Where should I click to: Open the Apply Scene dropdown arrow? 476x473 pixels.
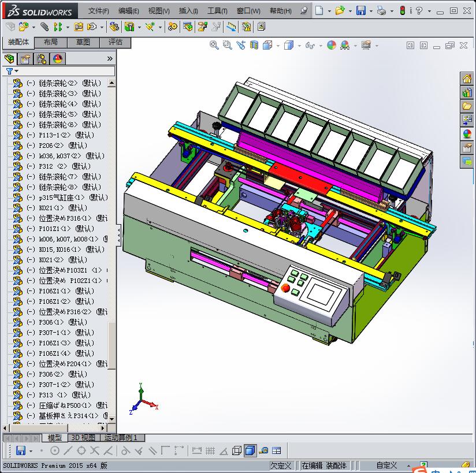click(355, 46)
